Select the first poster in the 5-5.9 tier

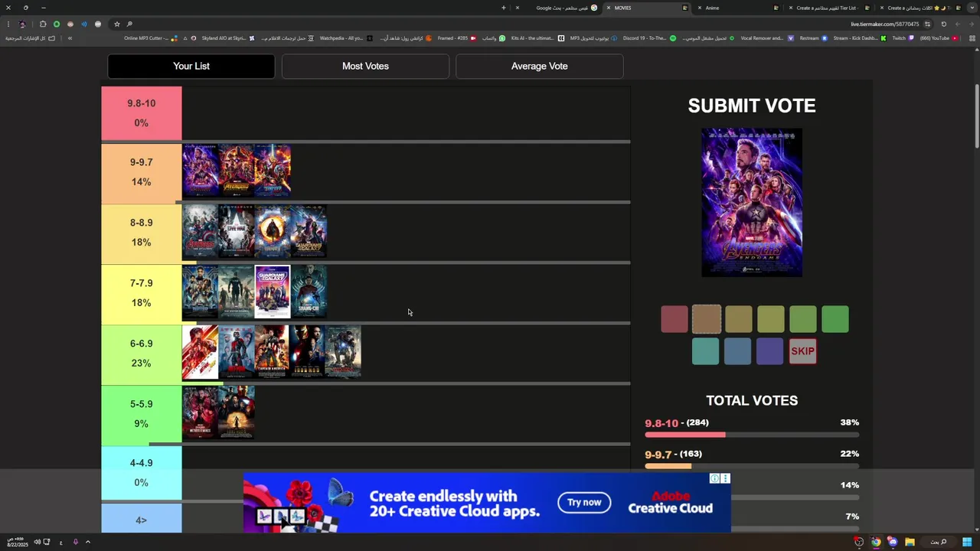click(x=200, y=412)
